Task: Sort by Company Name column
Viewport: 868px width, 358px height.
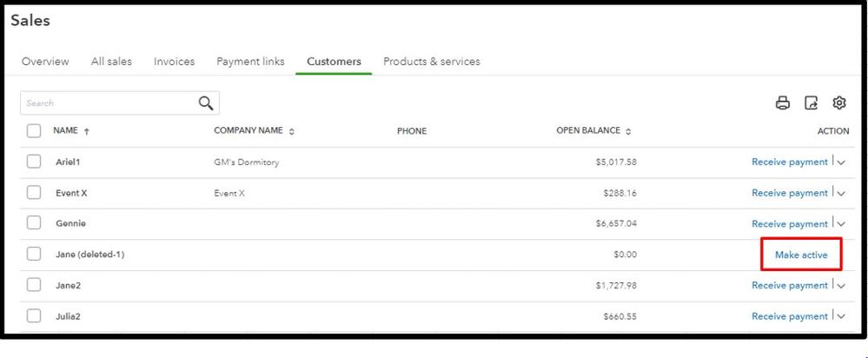Action: click(x=291, y=131)
